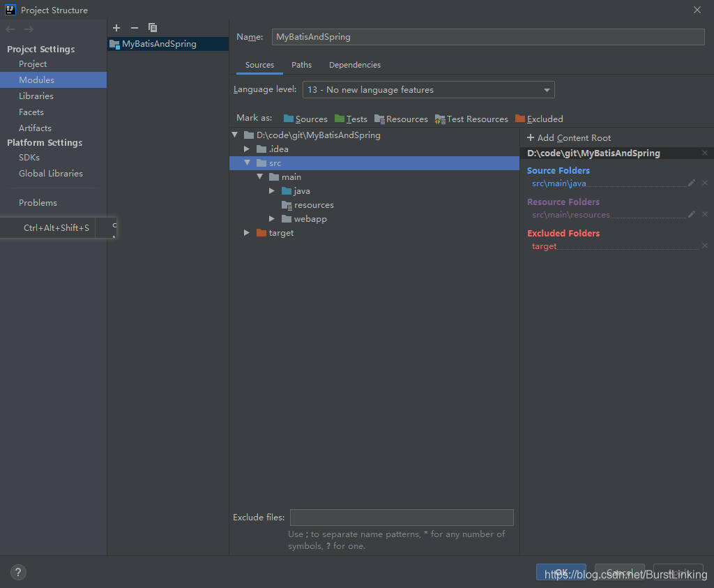Unmark src\main\java source folder
This screenshot has width=714, height=588.
point(705,183)
